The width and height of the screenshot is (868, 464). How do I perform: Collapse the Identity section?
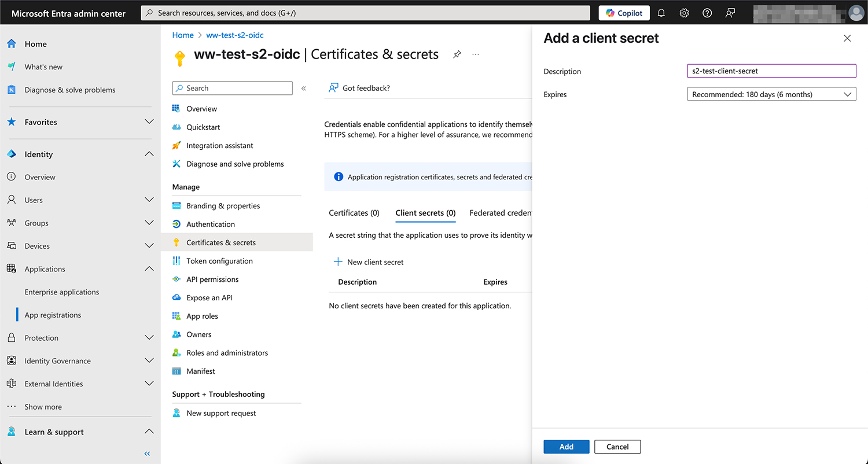click(149, 154)
